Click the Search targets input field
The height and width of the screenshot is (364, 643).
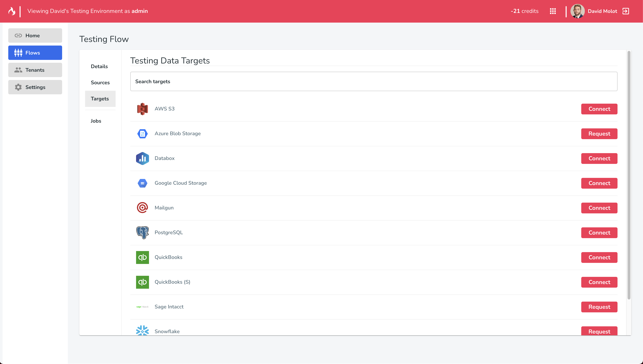(x=374, y=82)
